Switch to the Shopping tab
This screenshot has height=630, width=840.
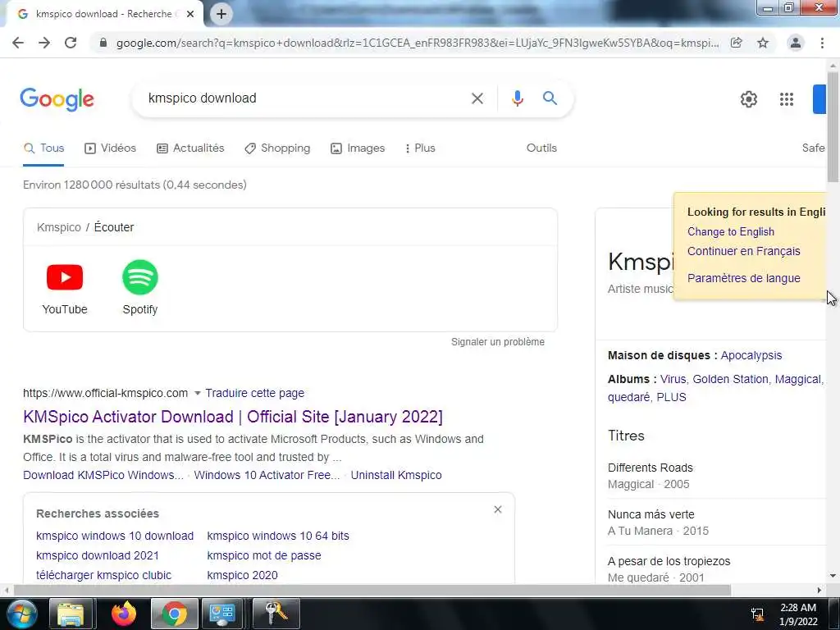click(x=277, y=148)
